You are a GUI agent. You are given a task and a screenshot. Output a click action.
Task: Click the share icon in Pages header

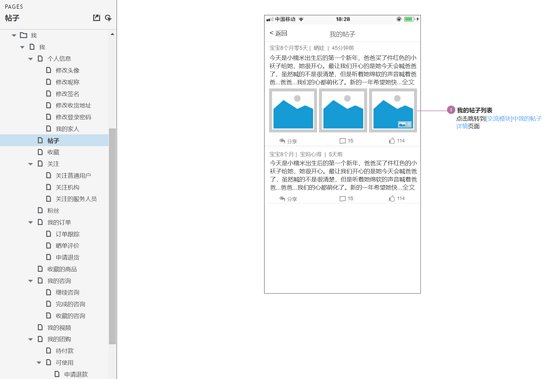click(x=96, y=18)
